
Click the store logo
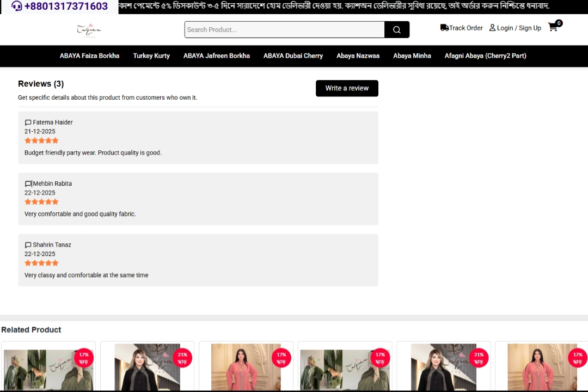pyautogui.click(x=89, y=29)
